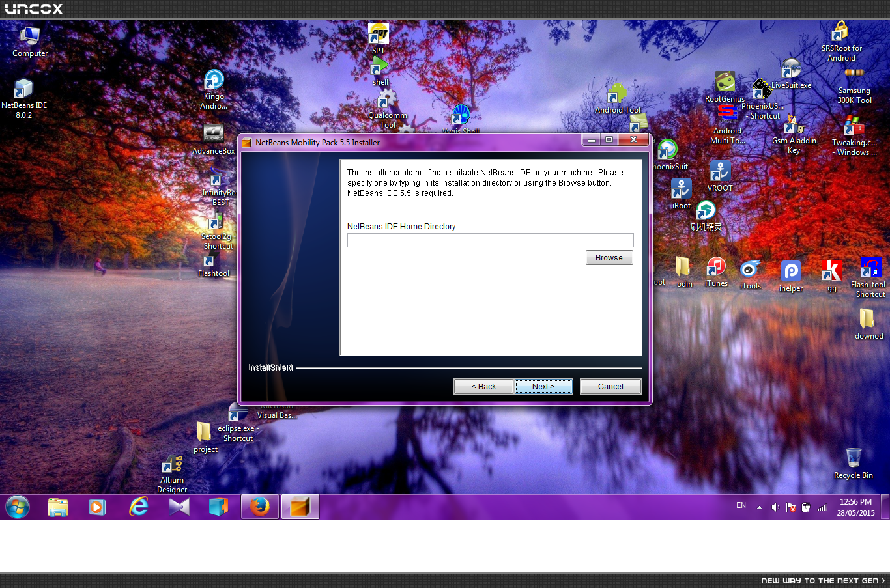Select the eclipse.exe Shortcut desktop icon
The height and width of the screenshot is (588, 890).
[238, 423]
